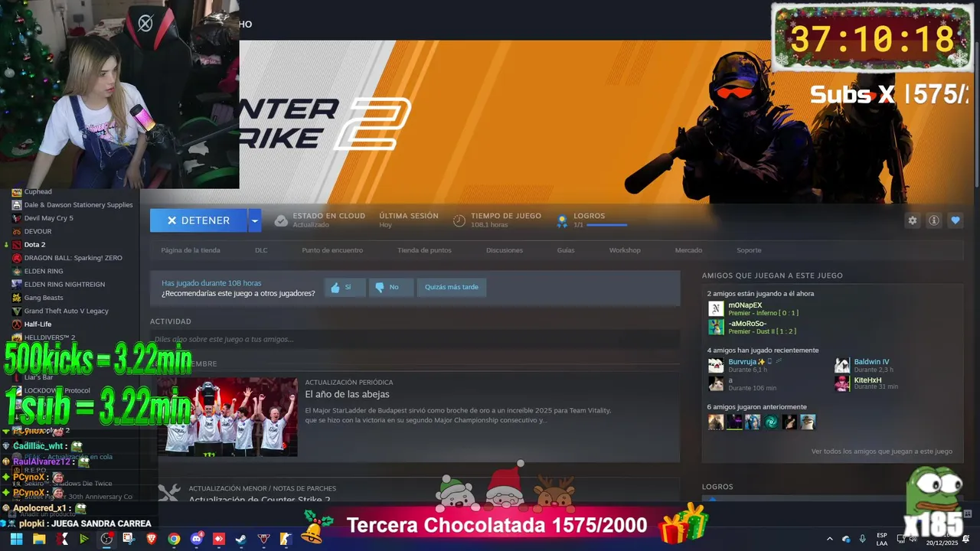Select Dota 2 in the library list
This screenshot has height=551, width=980.
tap(34, 245)
